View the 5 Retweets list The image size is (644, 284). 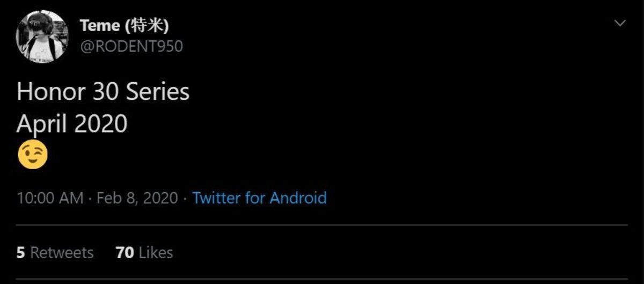pyautogui.click(x=55, y=252)
